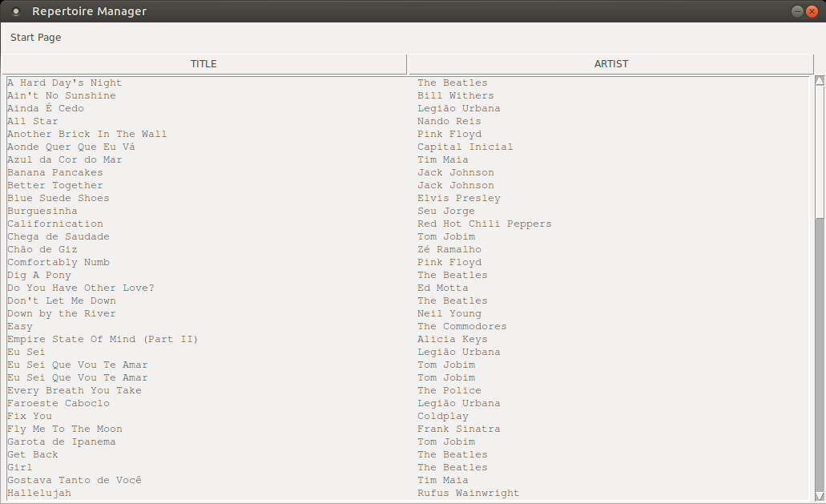Close the Repertoire Manager window
This screenshot has height=504, width=826.
(x=812, y=11)
